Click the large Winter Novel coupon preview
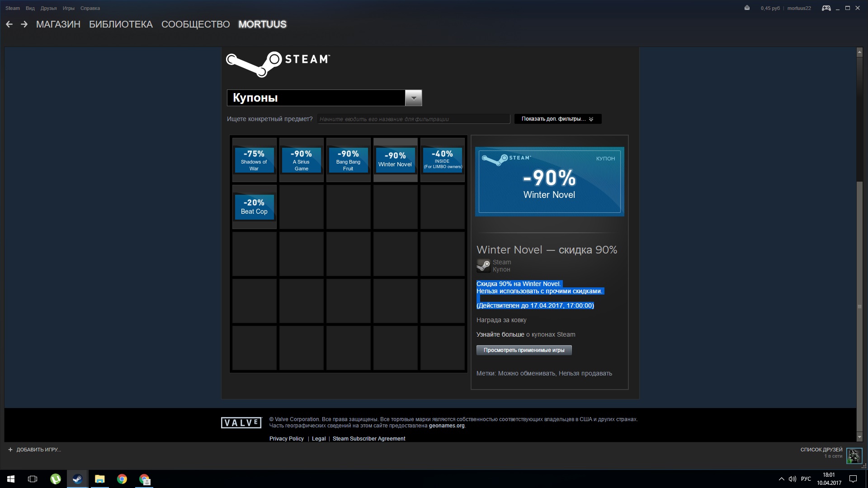 tap(549, 182)
